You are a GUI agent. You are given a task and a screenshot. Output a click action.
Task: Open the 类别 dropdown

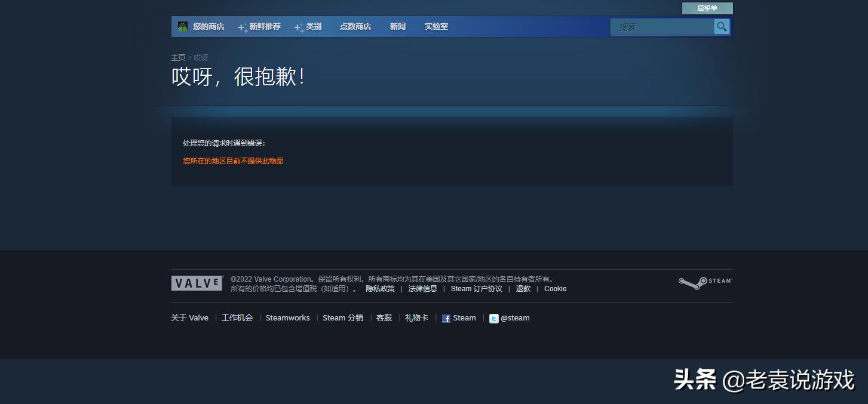(314, 26)
